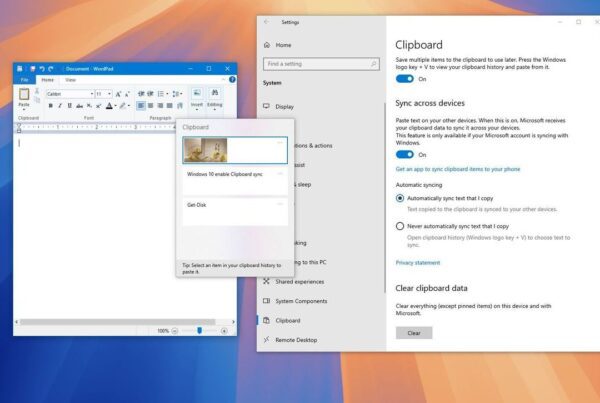Click the Settings back arrow
600x403 pixels.
point(267,22)
